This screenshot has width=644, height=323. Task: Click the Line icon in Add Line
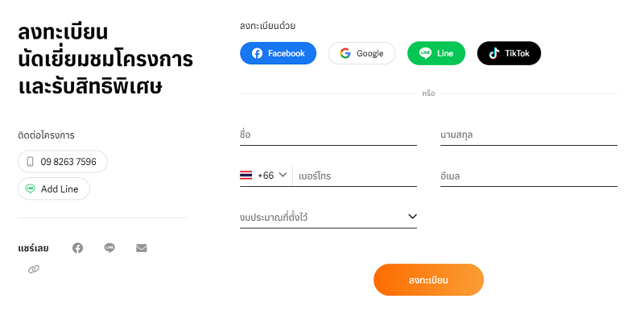click(31, 188)
